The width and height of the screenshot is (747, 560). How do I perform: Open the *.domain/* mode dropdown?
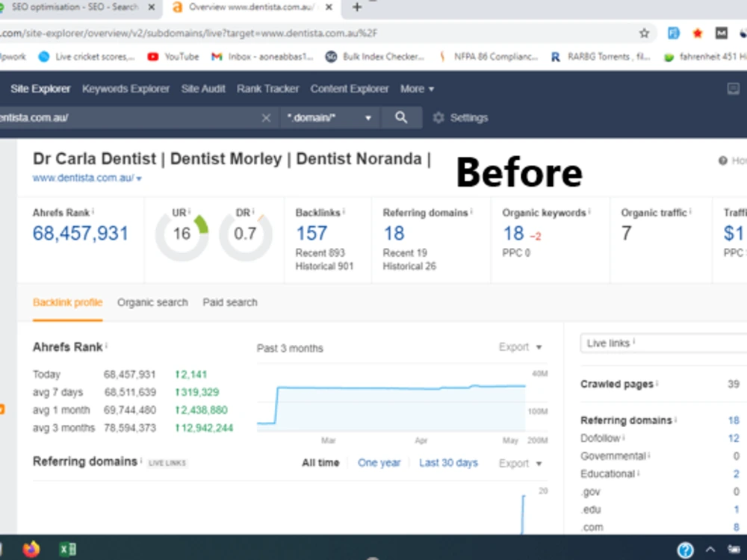point(329,118)
